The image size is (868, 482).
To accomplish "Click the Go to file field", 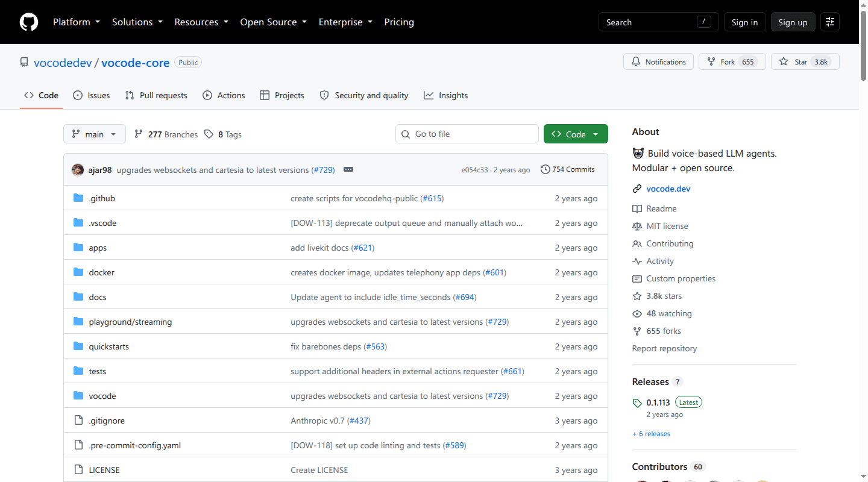I will 467,134.
